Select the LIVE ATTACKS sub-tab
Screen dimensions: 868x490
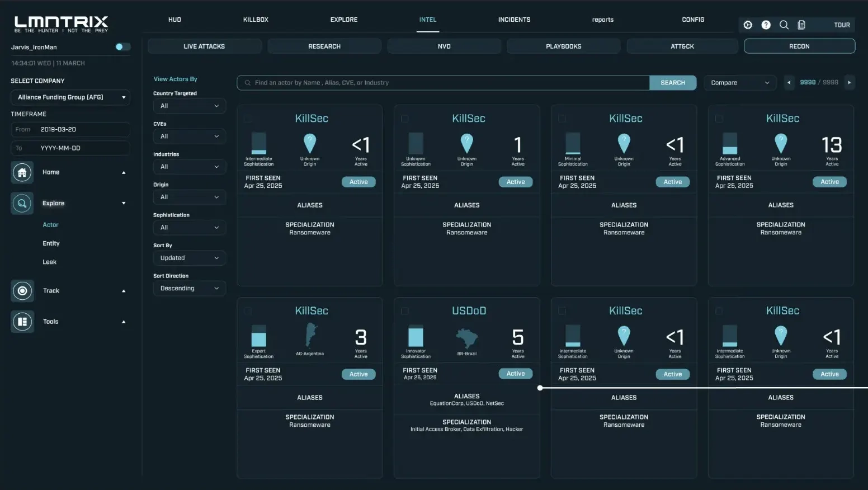point(204,46)
